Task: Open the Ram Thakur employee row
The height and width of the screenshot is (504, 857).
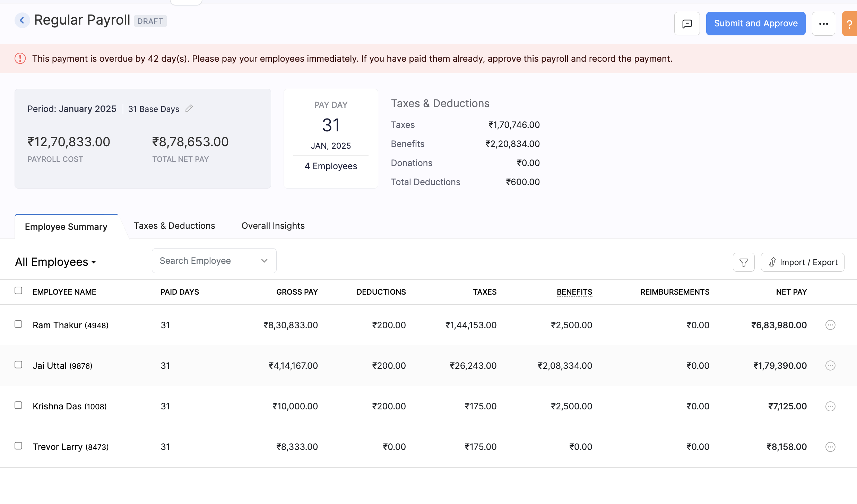Action: pos(57,325)
